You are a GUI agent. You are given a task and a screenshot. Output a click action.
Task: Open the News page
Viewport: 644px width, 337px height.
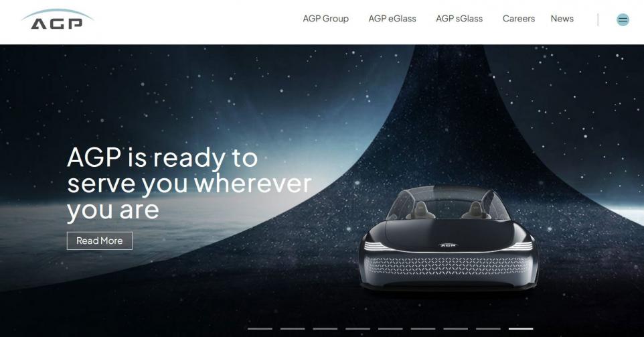562,19
